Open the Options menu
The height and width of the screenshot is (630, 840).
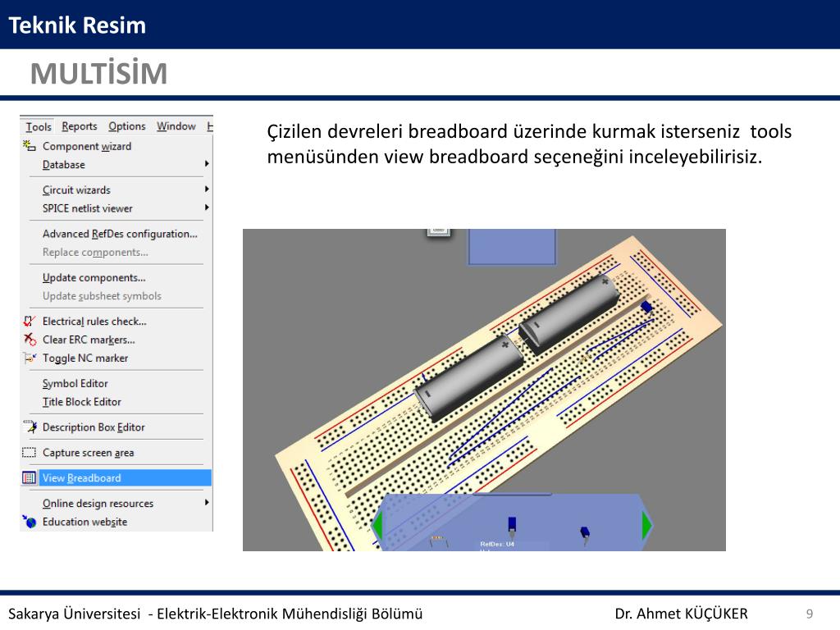[x=127, y=126]
